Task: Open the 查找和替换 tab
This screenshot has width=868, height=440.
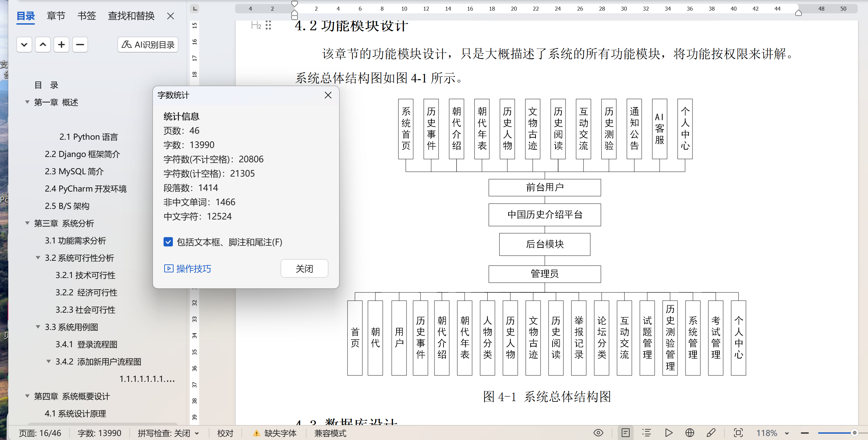Action: coord(131,16)
